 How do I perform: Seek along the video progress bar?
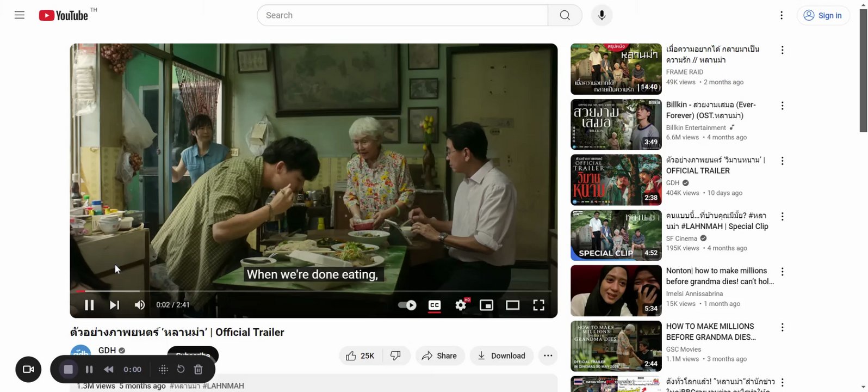[x=314, y=291]
